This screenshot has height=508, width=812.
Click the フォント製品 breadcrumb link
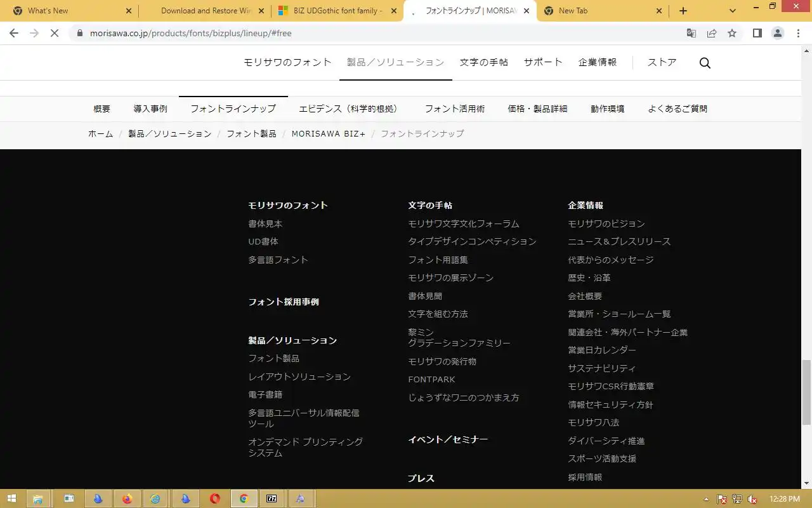point(251,133)
